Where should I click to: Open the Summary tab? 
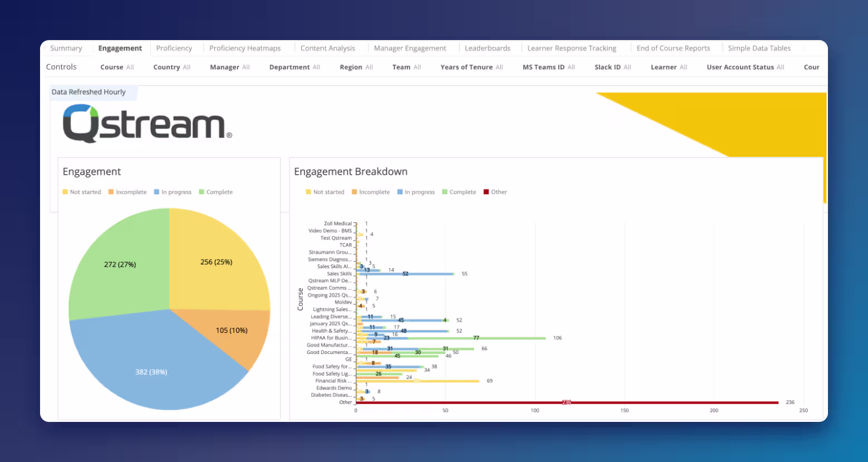tap(66, 48)
